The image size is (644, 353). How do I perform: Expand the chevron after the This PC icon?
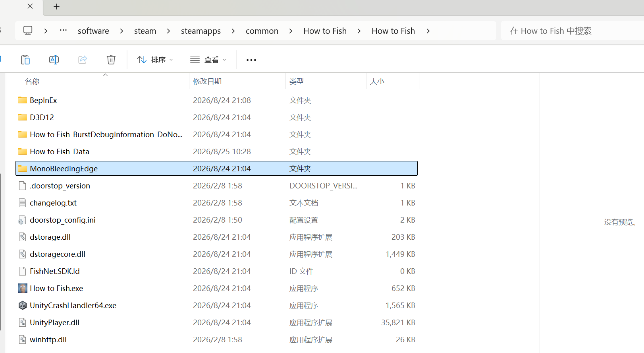pyautogui.click(x=46, y=31)
